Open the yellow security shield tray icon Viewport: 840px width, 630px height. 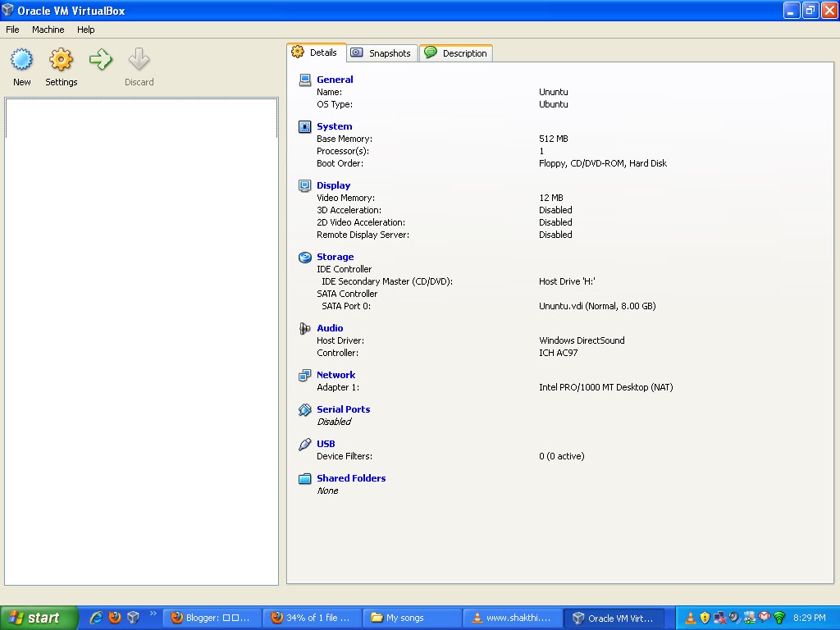pos(705,619)
